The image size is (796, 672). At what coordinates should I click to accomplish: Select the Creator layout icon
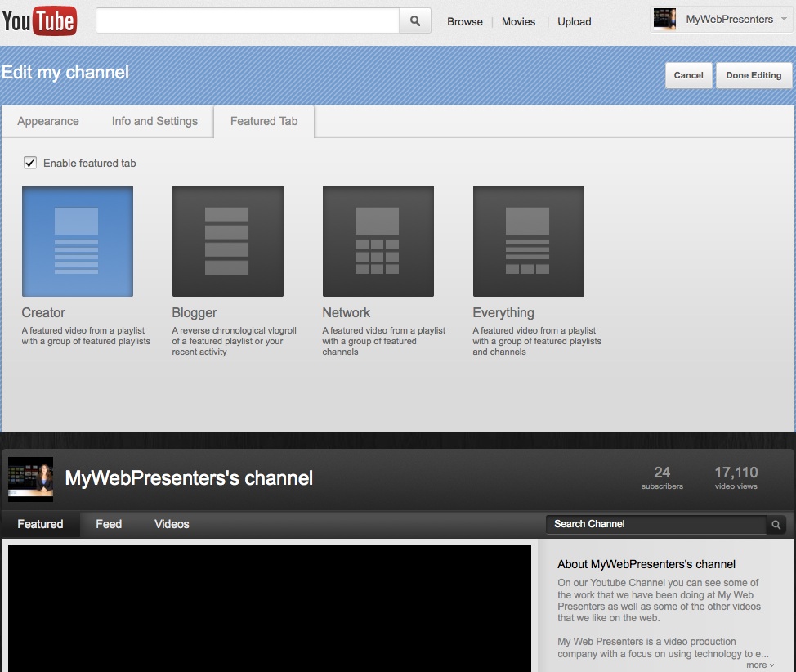click(78, 241)
